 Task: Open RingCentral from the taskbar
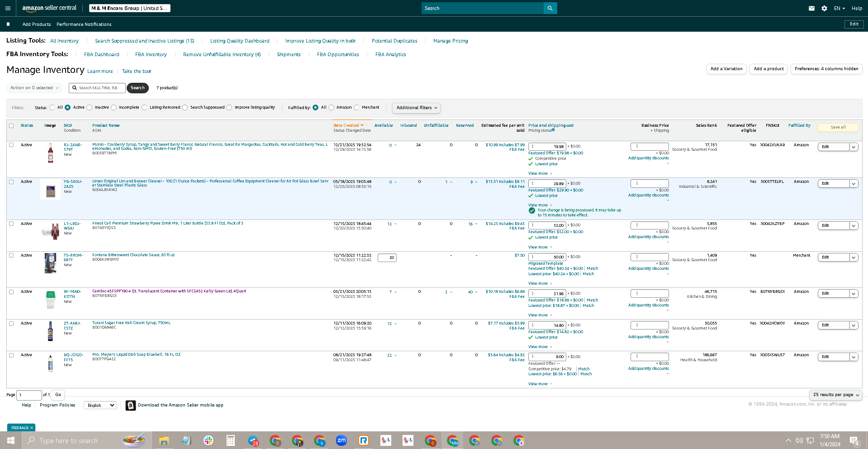[364, 440]
